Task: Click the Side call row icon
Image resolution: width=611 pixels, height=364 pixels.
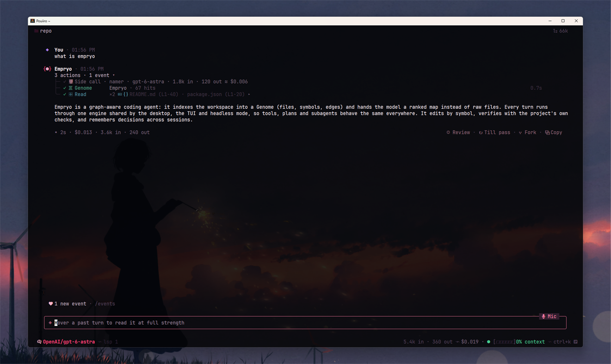Action: click(x=71, y=81)
